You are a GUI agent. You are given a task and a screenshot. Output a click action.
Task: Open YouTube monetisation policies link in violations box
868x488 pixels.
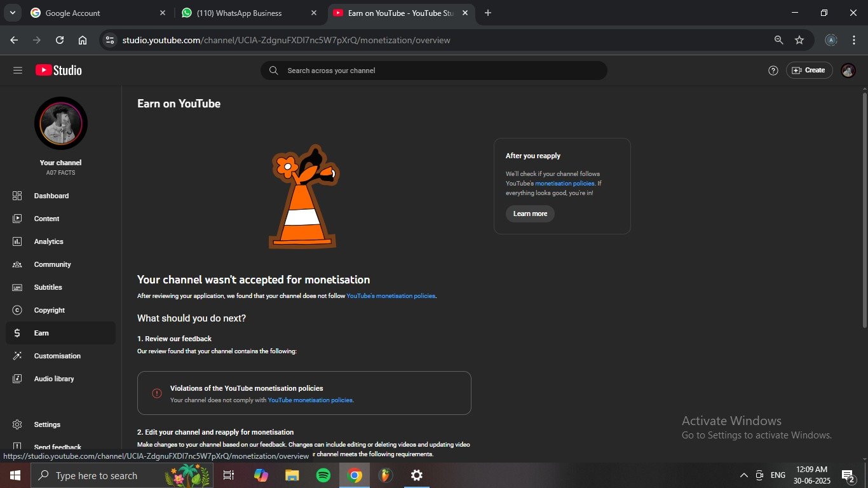coord(310,400)
